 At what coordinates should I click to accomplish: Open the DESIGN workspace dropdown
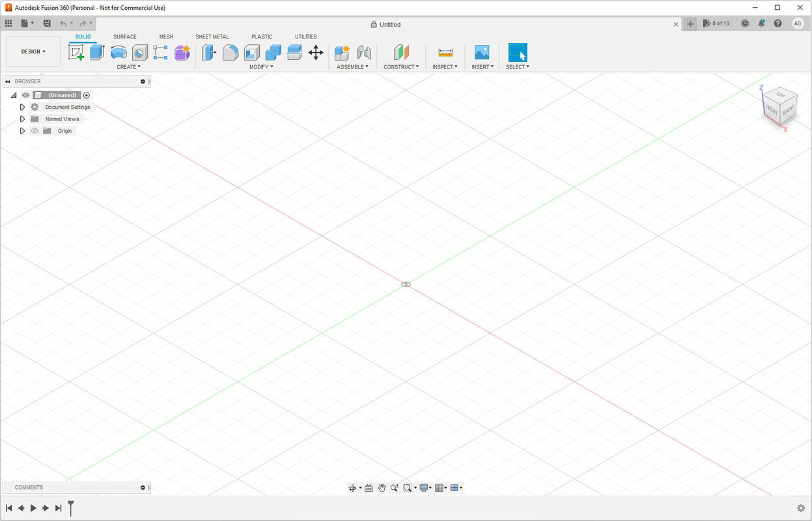click(x=33, y=51)
